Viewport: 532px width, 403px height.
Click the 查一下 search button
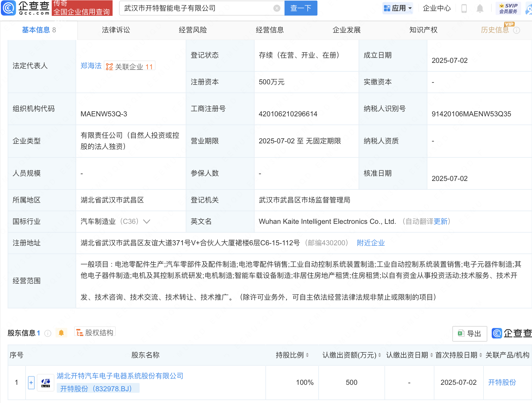click(301, 8)
